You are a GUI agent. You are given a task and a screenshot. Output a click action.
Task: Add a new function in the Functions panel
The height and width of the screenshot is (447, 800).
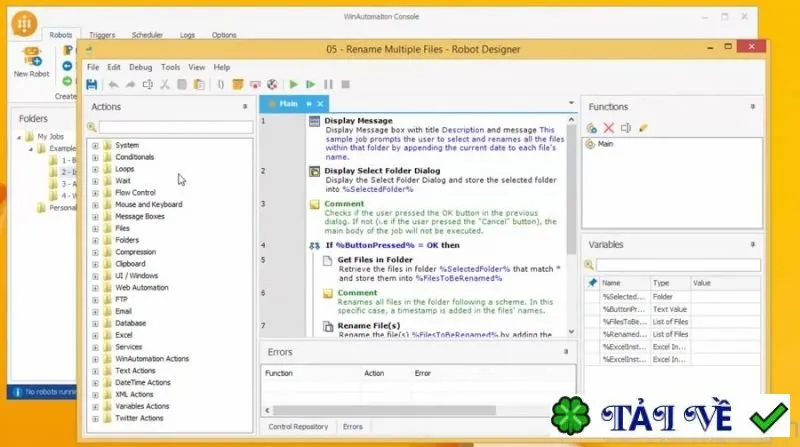pyautogui.click(x=592, y=128)
